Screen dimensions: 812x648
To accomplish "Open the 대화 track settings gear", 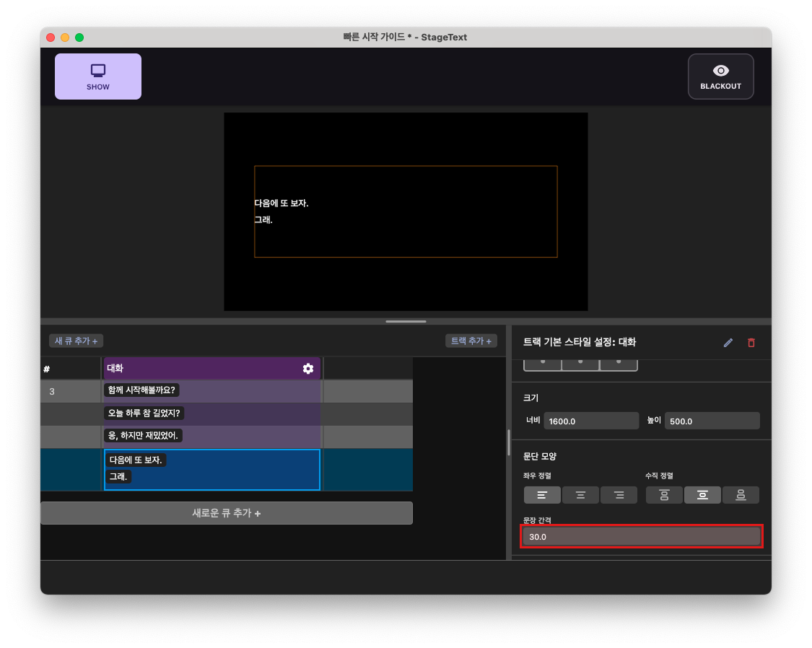I will [x=308, y=368].
